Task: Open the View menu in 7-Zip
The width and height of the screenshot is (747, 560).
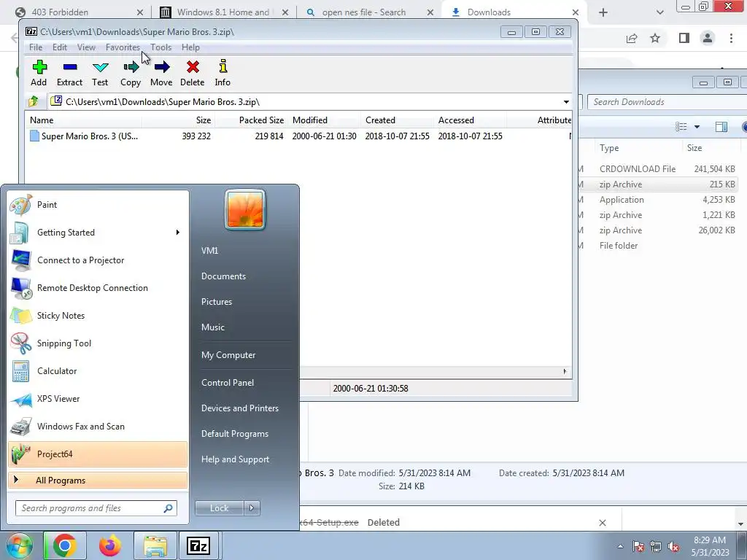Action: point(86,47)
